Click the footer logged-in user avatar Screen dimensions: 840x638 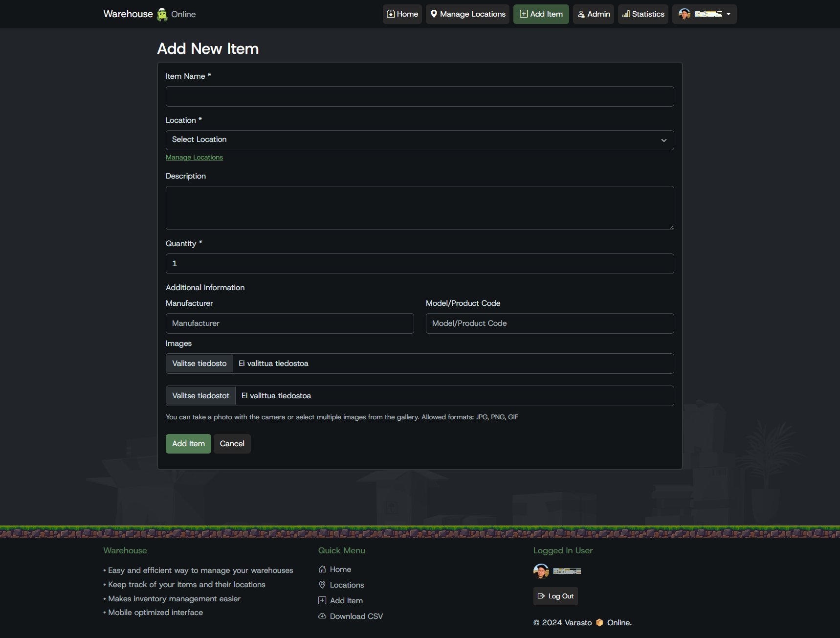pos(541,571)
